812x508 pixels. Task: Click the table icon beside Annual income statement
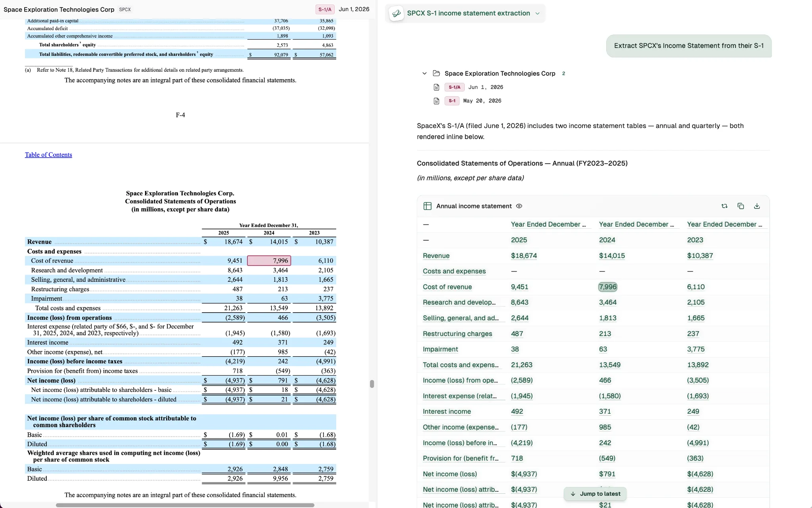[427, 206]
